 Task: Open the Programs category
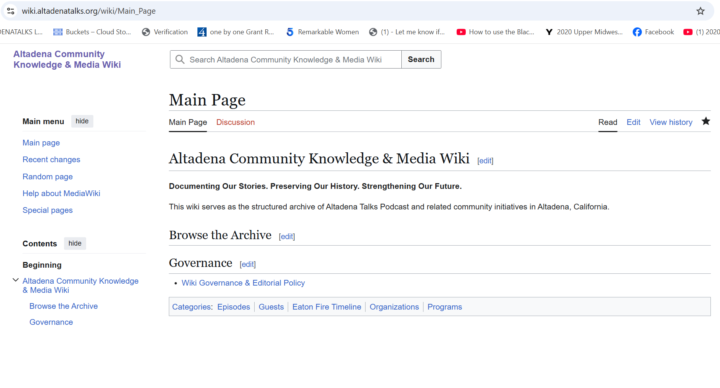coord(444,307)
